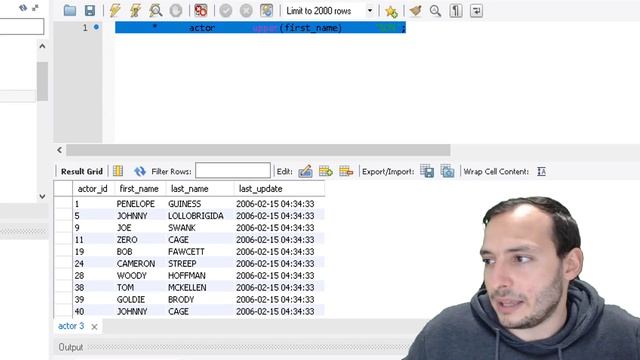Select the cell CAMERON
Screen dimensions: 640x360
pyautogui.click(x=136, y=264)
